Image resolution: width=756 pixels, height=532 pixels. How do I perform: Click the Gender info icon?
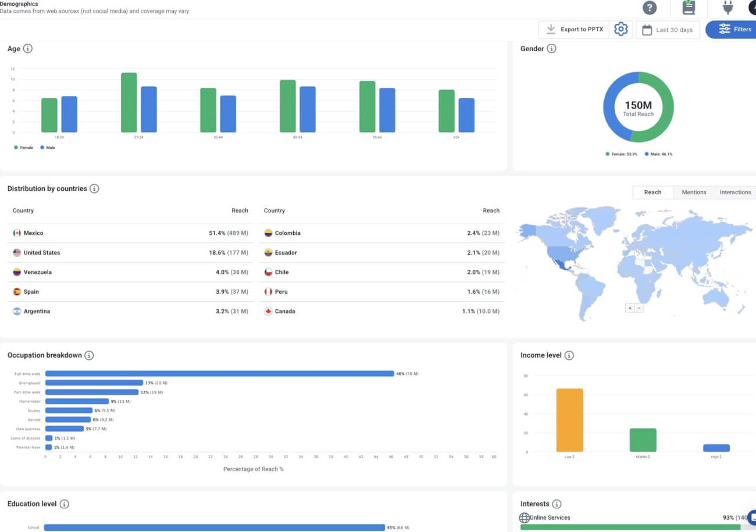coord(551,49)
